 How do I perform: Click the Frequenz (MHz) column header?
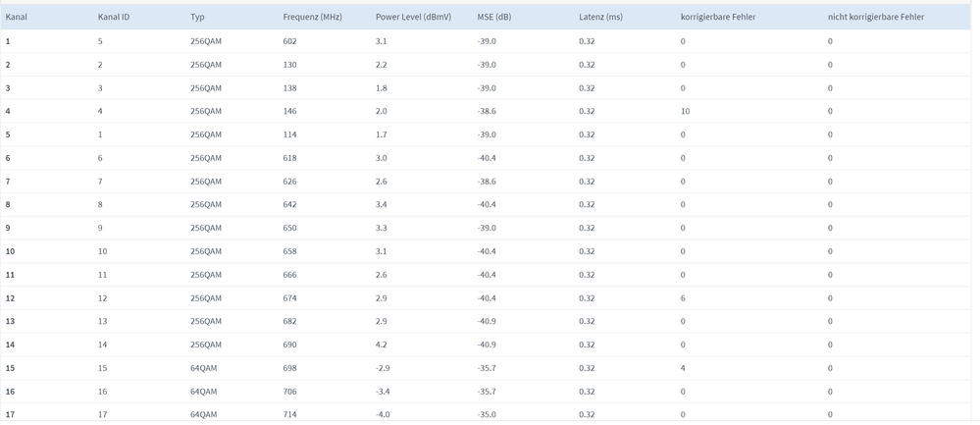pos(313,18)
